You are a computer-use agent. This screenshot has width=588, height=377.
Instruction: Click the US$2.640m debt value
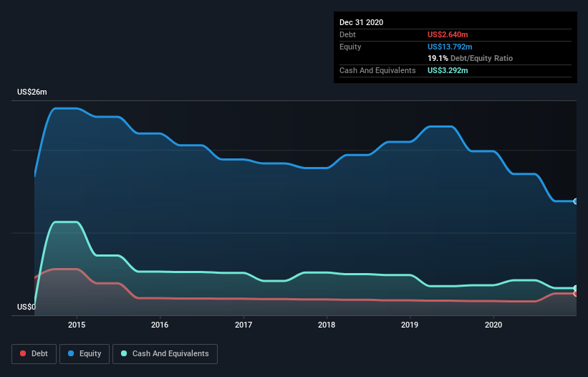(x=448, y=34)
